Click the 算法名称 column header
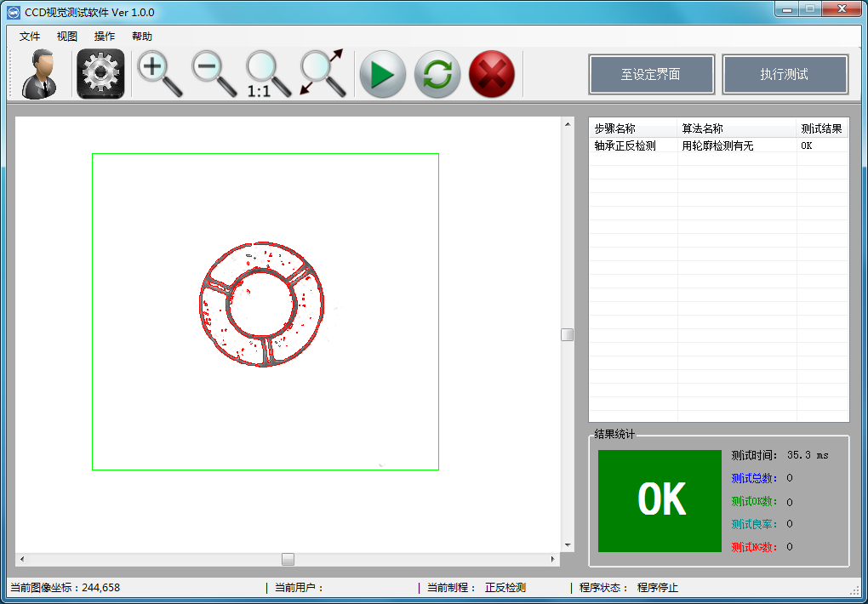The height and width of the screenshot is (604, 868). tap(702, 128)
